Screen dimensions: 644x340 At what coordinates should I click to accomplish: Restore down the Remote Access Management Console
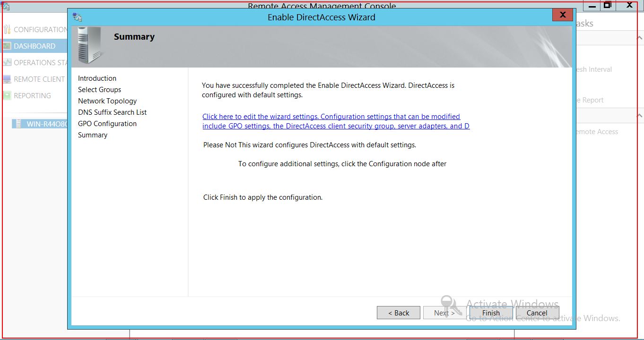pos(608,5)
